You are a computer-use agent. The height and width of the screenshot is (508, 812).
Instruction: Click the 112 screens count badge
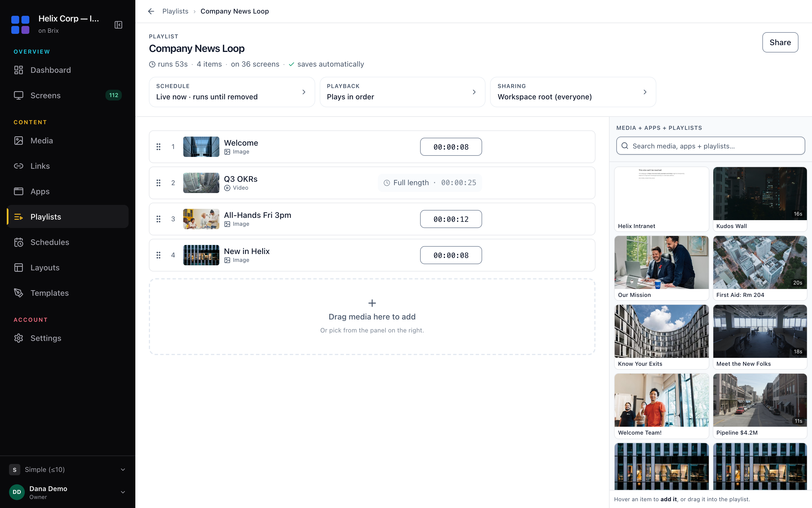tap(114, 95)
